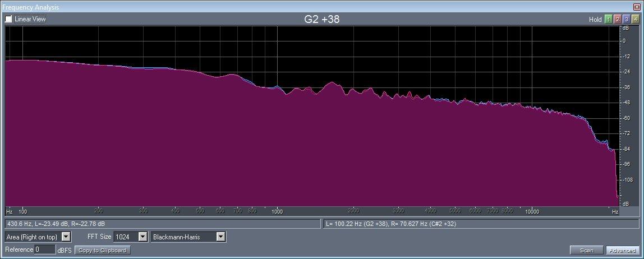Click the Copy to Clipboard button
This screenshot has height=259, width=644.
pyautogui.click(x=103, y=250)
